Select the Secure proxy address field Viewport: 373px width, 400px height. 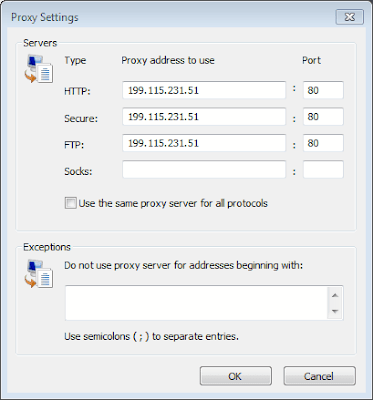[x=204, y=117]
